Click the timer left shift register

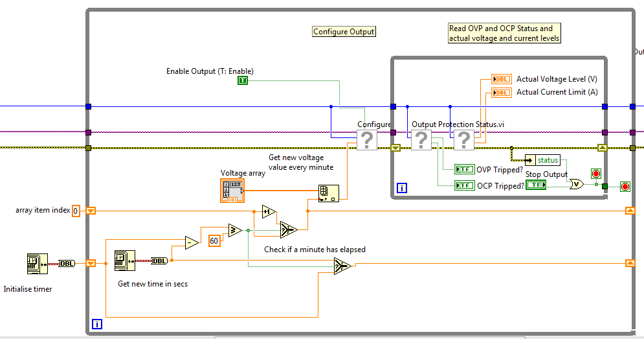click(91, 263)
